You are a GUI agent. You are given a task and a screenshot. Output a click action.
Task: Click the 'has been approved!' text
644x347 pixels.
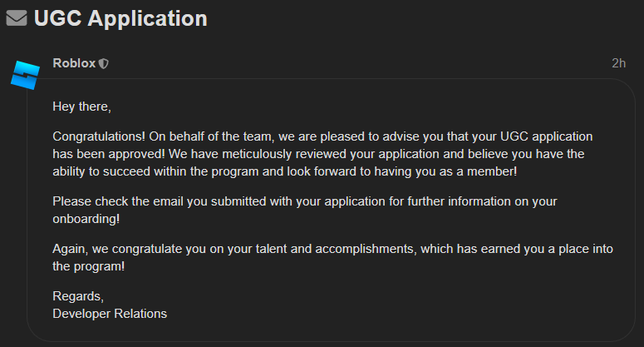(108, 154)
